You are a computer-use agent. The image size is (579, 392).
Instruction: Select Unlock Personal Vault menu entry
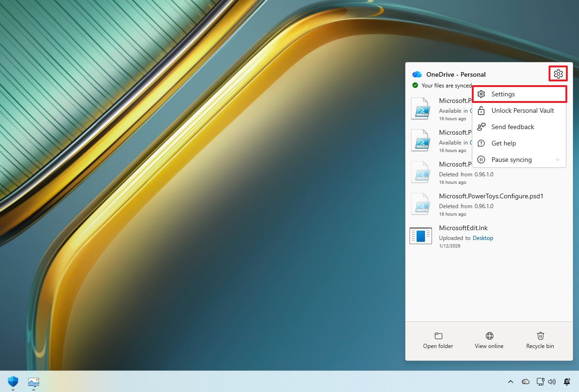click(522, 110)
